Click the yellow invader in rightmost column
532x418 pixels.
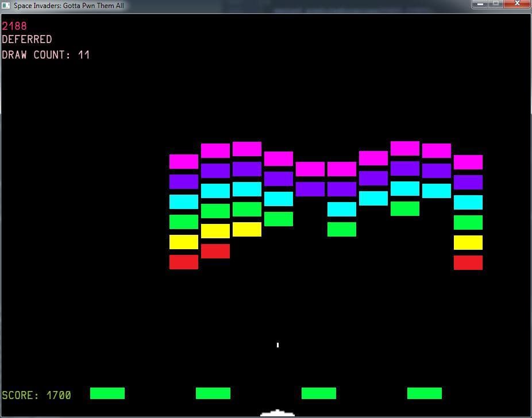tap(468, 243)
